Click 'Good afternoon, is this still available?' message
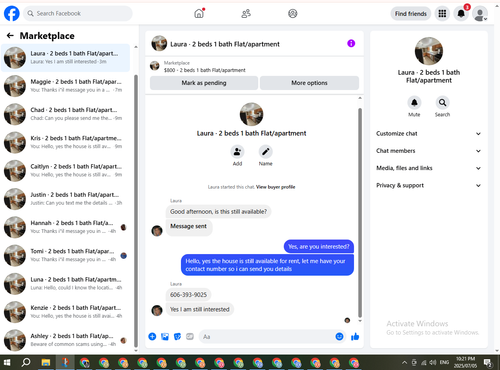Screen dimensions: 500x370 coord(218,212)
